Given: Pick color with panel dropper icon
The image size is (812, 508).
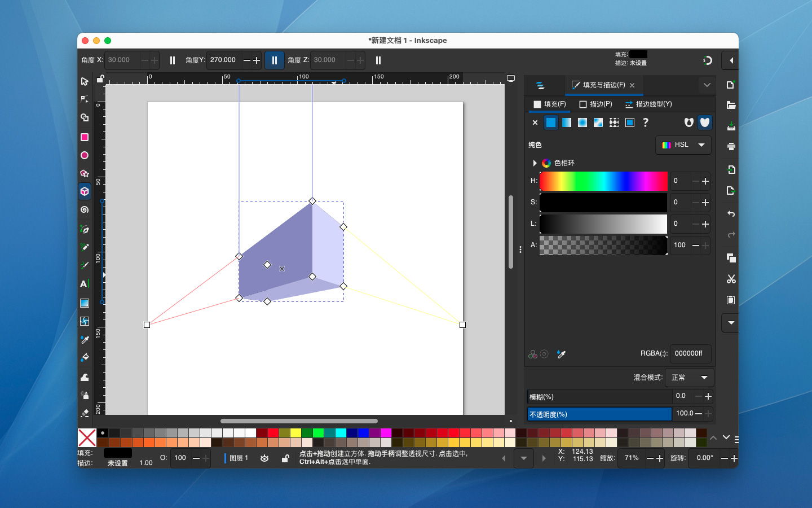Looking at the screenshot, I should [x=561, y=354].
